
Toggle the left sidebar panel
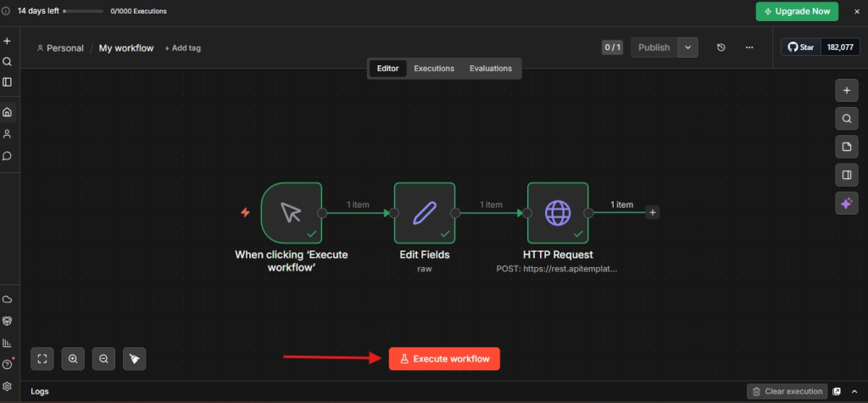point(7,82)
